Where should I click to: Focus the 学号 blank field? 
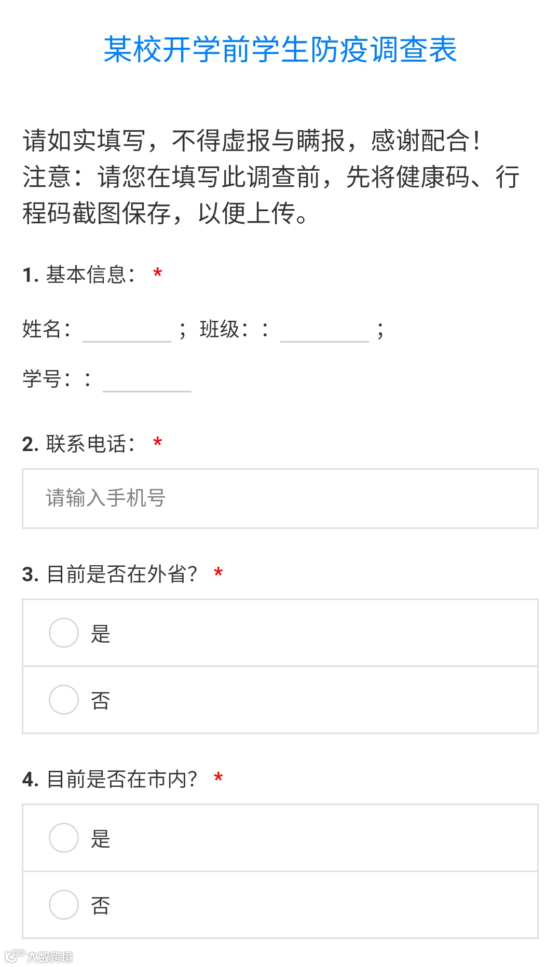click(147, 380)
